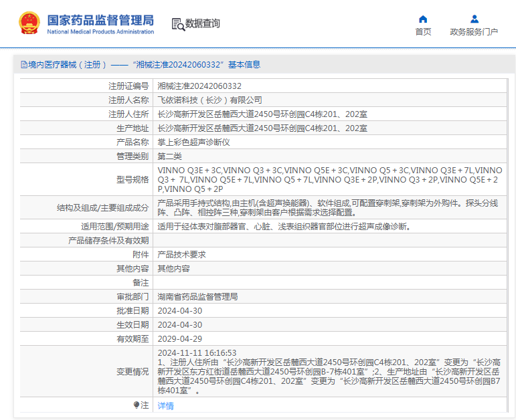Open 政务服务门户 text label

474,31
